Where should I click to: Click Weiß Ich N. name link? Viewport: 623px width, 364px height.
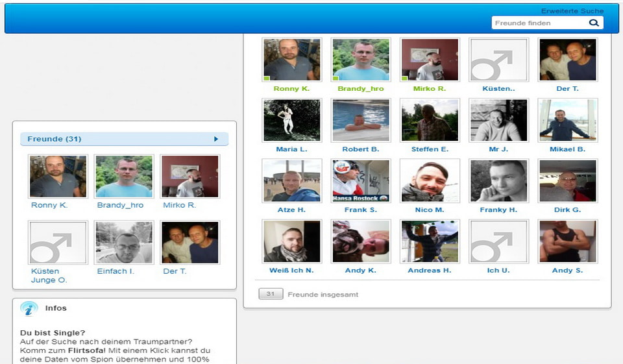point(291,271)
